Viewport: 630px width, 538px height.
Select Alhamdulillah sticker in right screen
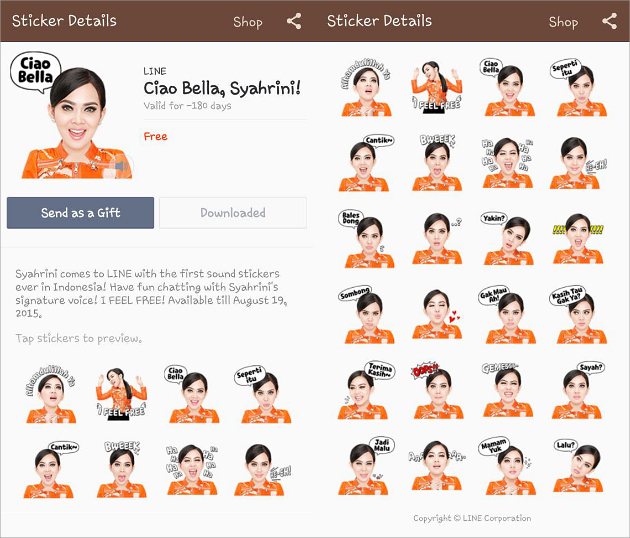pos(366,88)
